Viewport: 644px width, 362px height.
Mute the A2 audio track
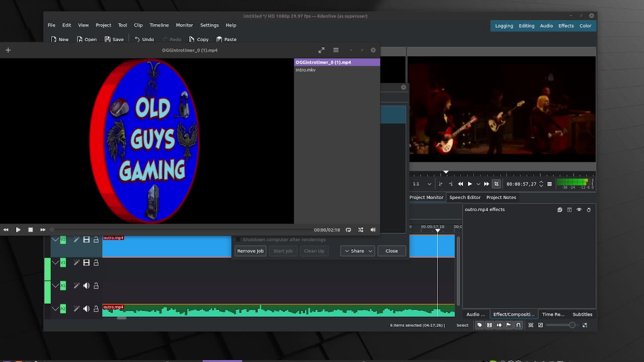86,309
